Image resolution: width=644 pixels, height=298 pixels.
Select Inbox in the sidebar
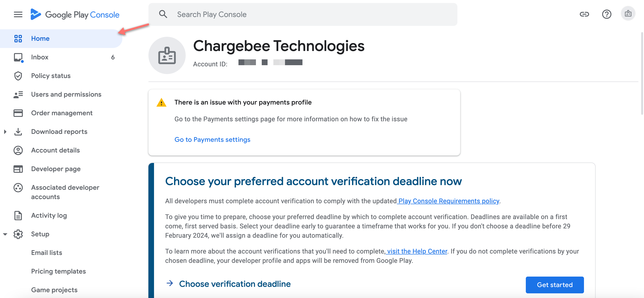tap(40, 57)
